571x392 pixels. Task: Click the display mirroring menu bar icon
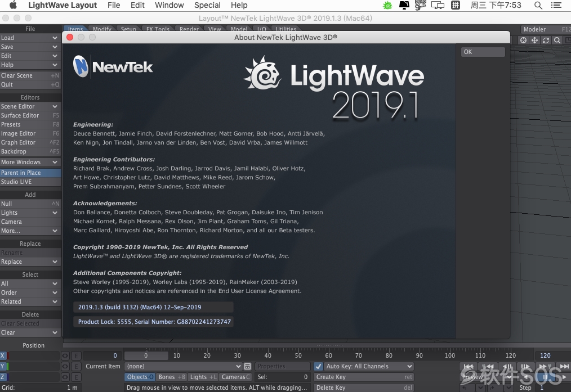438,5
